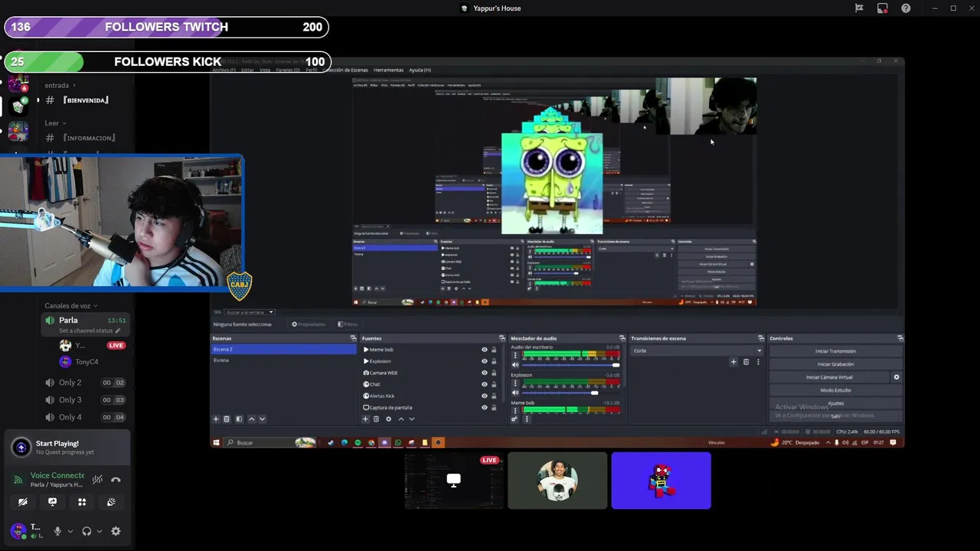Hide the Chat source

click(484, 384)
